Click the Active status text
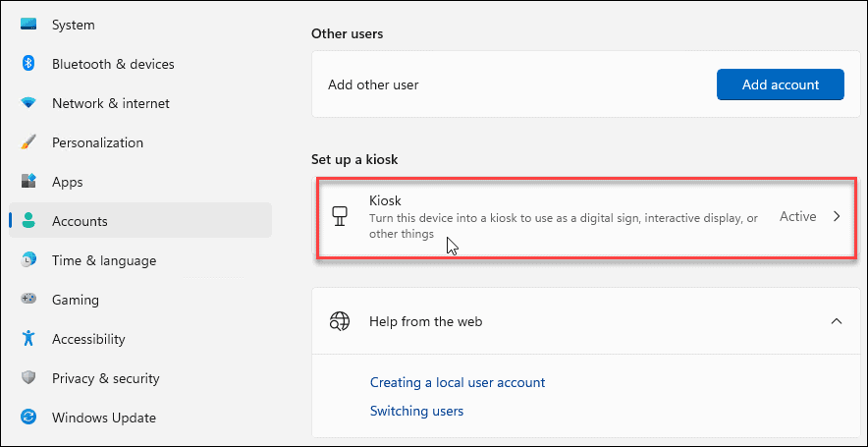Image resolution: width=868 pixels, height=447 pixels. 797,216
